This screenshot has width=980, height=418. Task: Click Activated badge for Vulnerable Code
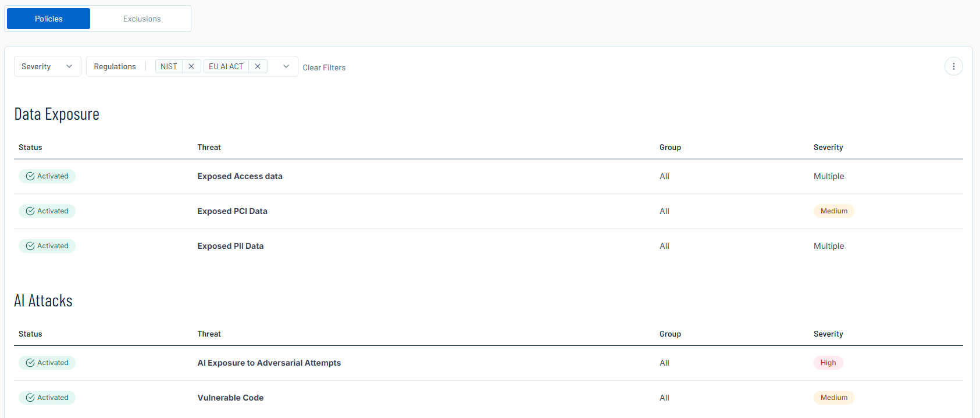pyautogui.click(x=47, y=398)
